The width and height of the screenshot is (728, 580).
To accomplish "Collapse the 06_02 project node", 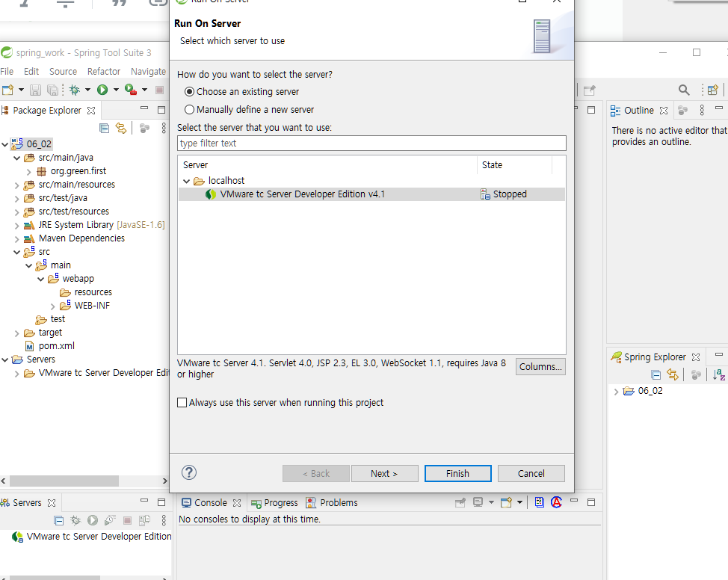I will click(5, 144).
